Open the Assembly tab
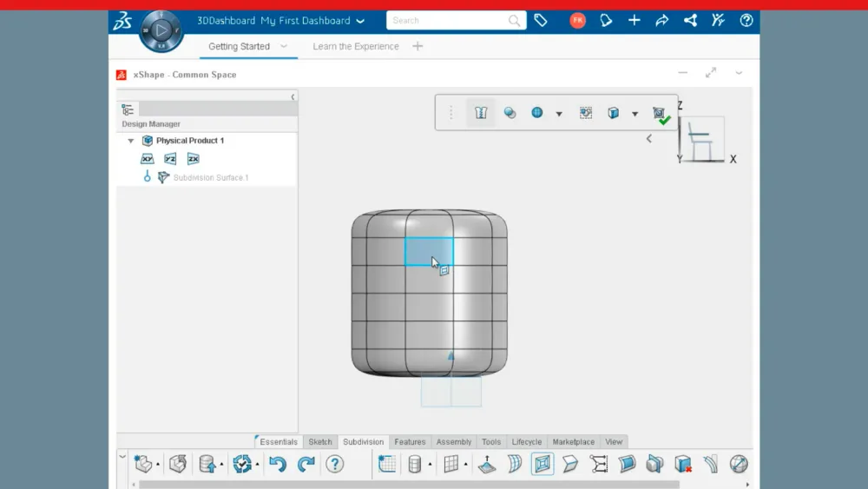This screenshot has width=868, height=489. (453, 442)
